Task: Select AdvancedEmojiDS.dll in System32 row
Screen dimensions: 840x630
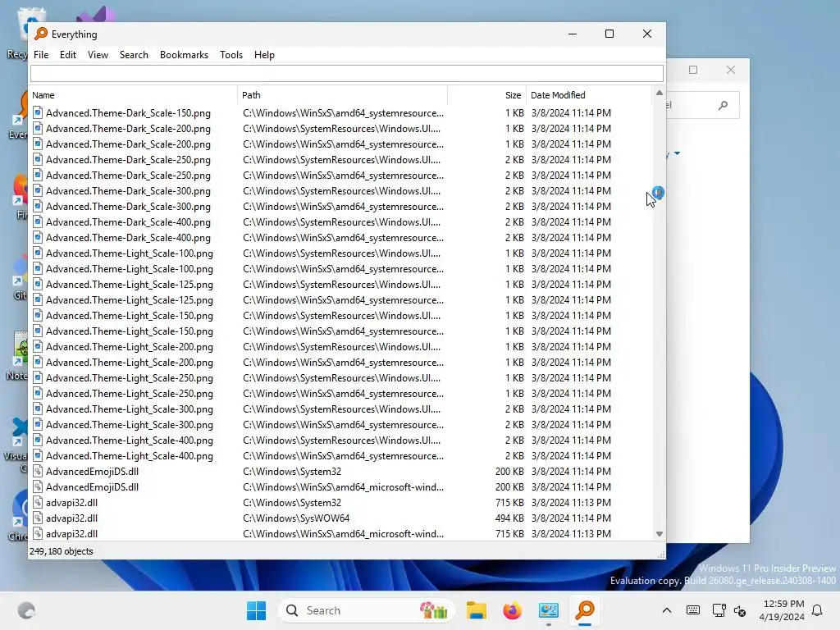Action: coord(92,472)
